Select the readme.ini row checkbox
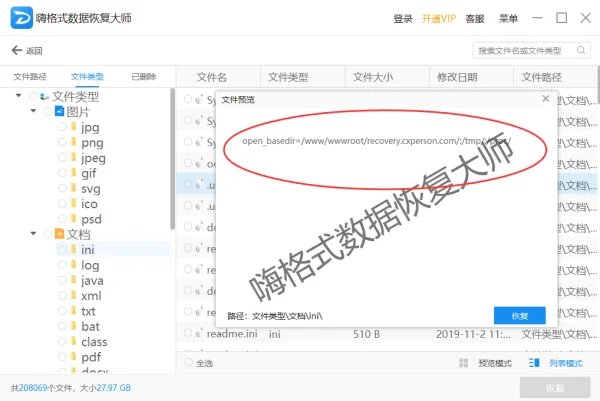The width and height of the screenshot is (600, 401). [x=188, y=333]
